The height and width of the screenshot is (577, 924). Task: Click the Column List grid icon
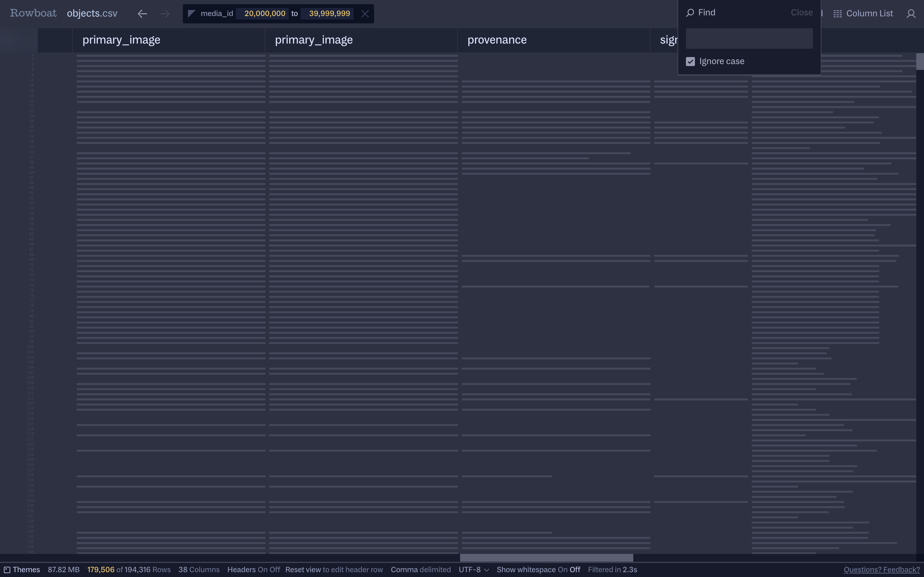[x=837, y=14]
